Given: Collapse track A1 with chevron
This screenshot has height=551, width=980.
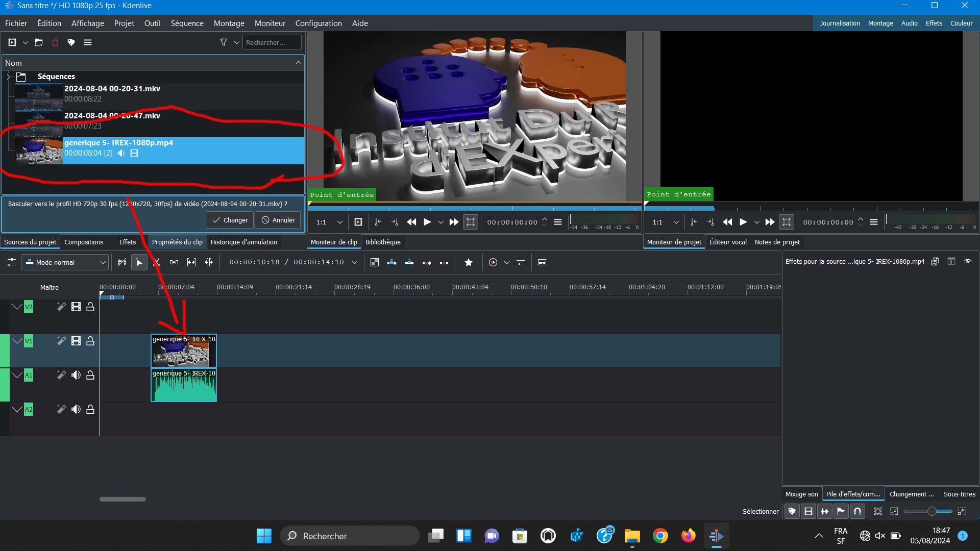Looking at the screenshot, I should point(17,375).
